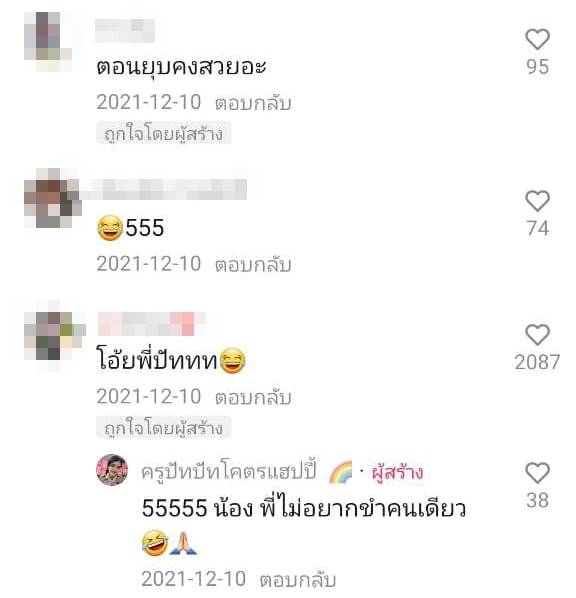Screen dimensions: 576x598
Task: Tap ตอบกลับ under the 555 comment
Action: (253, 264)
